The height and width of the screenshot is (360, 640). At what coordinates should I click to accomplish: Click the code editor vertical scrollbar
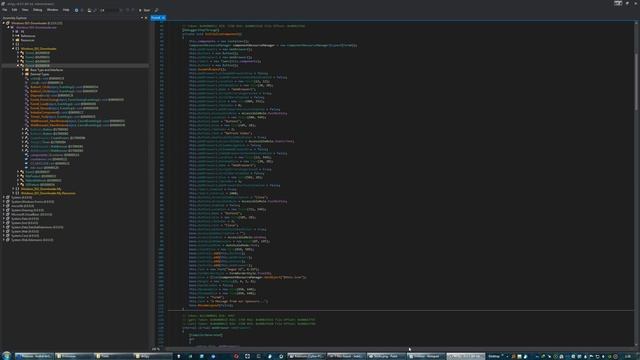[x=637, y=81]
